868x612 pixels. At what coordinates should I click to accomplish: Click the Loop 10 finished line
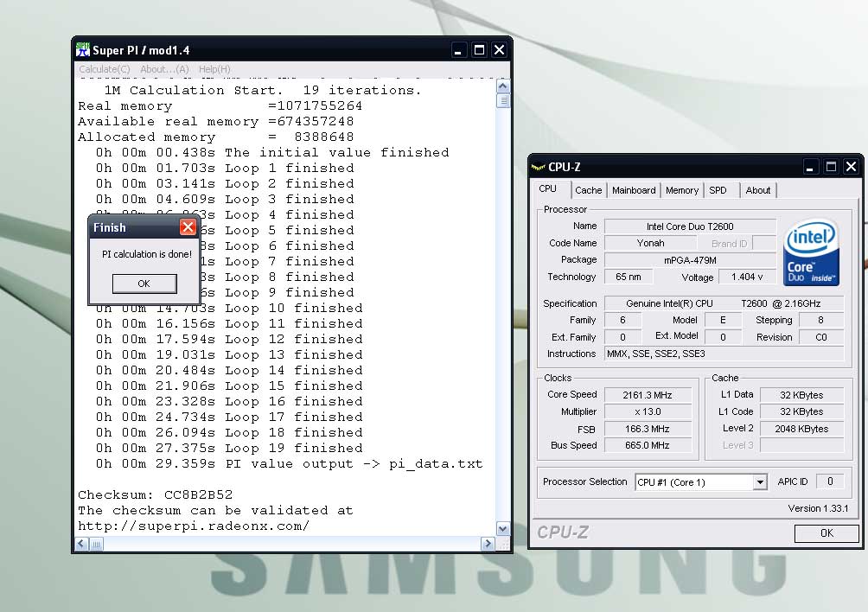click(x=229, y=309)
